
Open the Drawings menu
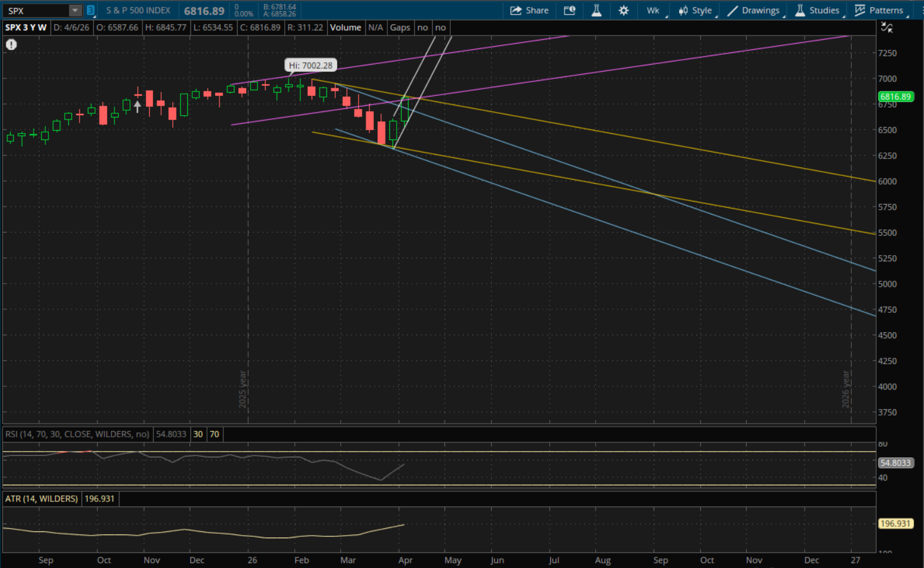click(754, 10)
